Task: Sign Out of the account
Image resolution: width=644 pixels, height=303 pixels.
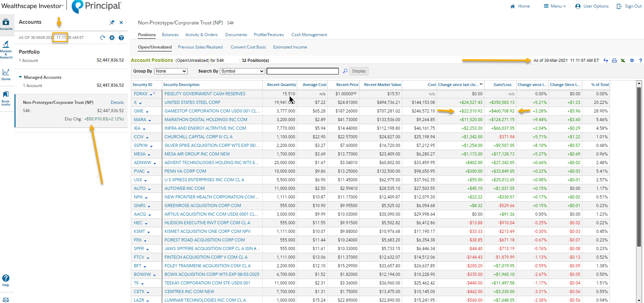Action: click(x=629, y=6)
